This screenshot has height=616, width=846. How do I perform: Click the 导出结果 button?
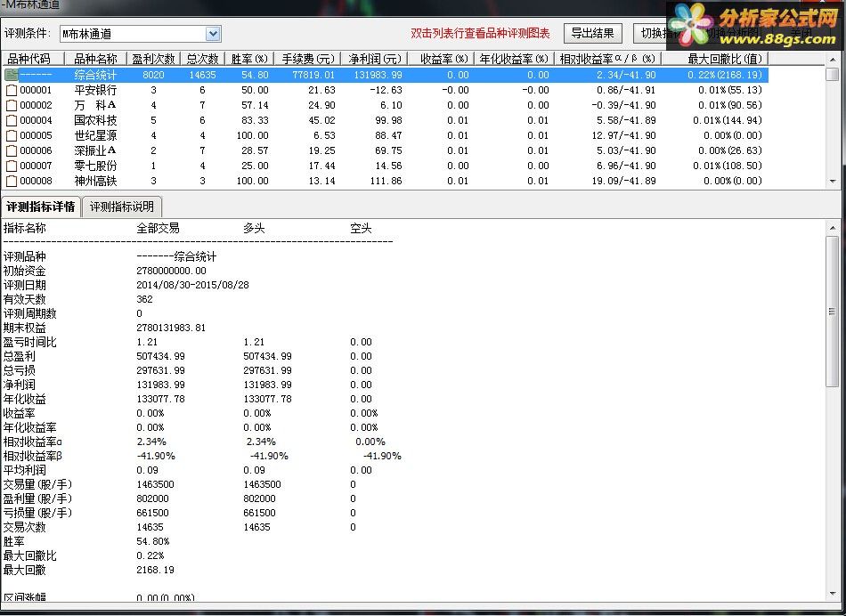592,33
